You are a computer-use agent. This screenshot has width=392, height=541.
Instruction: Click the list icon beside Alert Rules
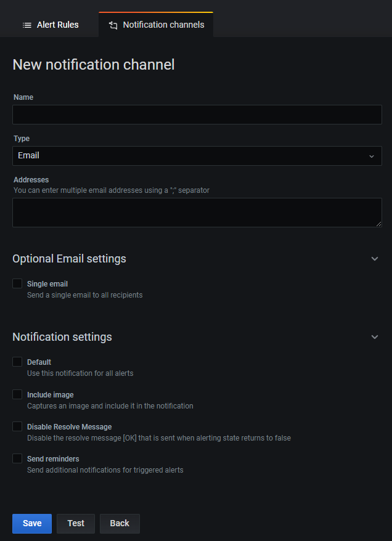click(27, 25)
